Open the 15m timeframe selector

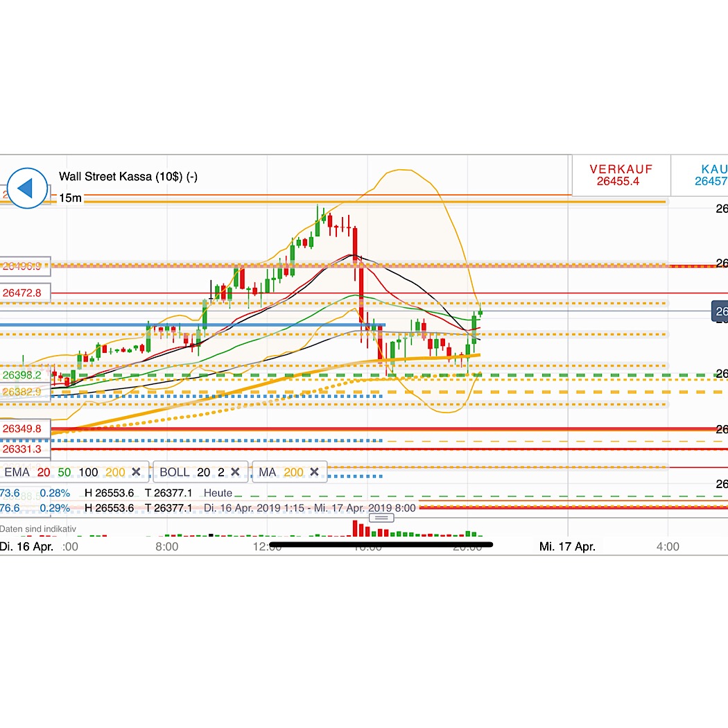(x=69, y=198)
